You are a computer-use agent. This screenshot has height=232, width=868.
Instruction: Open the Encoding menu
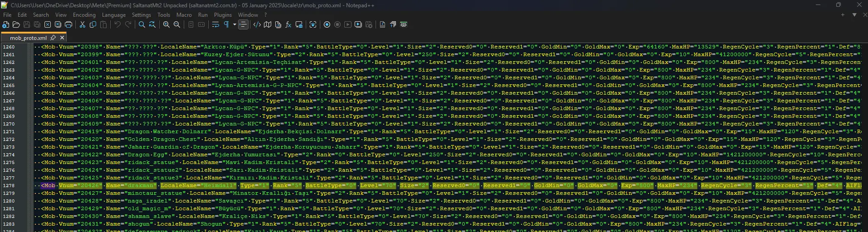coord(84,15)
